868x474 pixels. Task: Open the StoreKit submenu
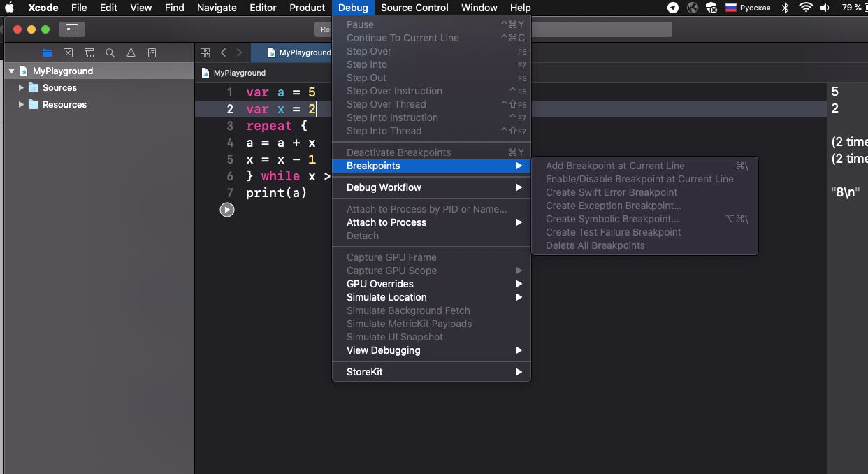click(431, 372)
